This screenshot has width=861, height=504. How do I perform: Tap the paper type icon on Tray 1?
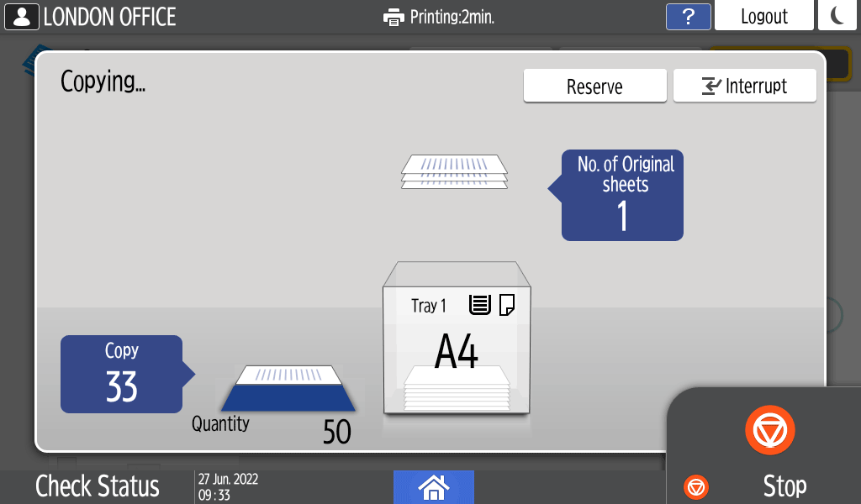coord(479,306)
